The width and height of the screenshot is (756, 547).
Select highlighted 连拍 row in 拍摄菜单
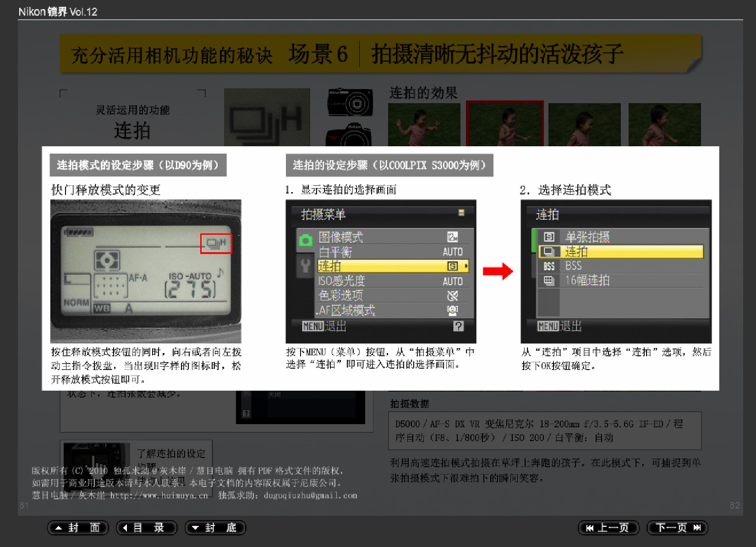tap(393, 266)
